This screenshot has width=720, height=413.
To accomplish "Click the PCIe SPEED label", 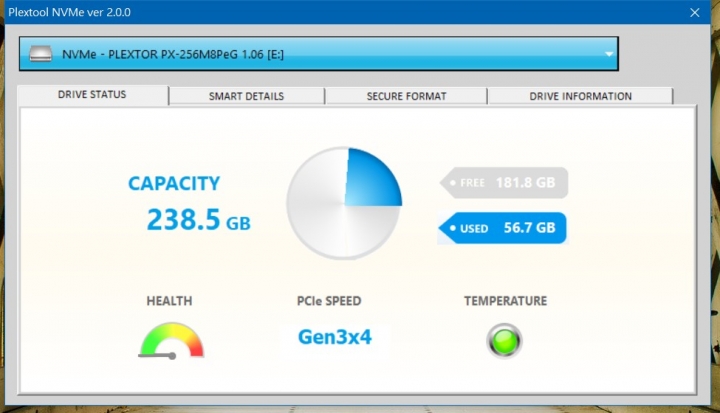I will [x=329, y=301].
